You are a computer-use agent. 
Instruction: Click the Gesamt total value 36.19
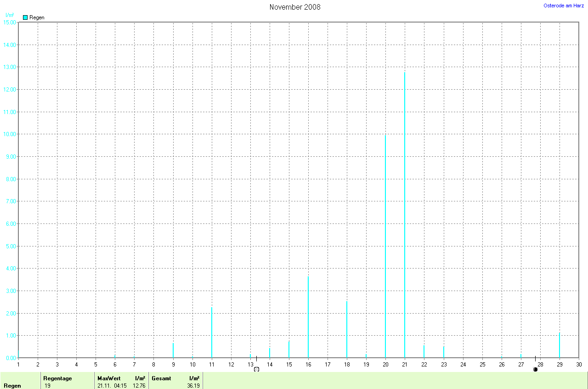pos(193,385)
